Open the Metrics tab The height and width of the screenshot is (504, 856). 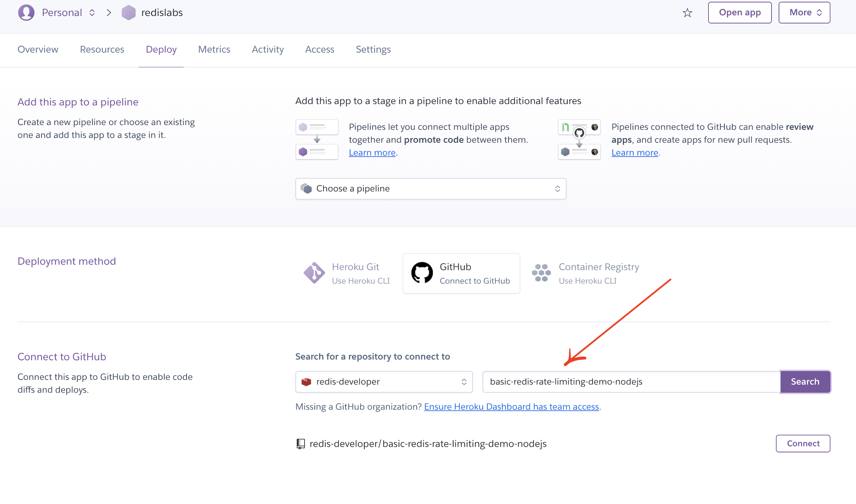click(214, 49)
